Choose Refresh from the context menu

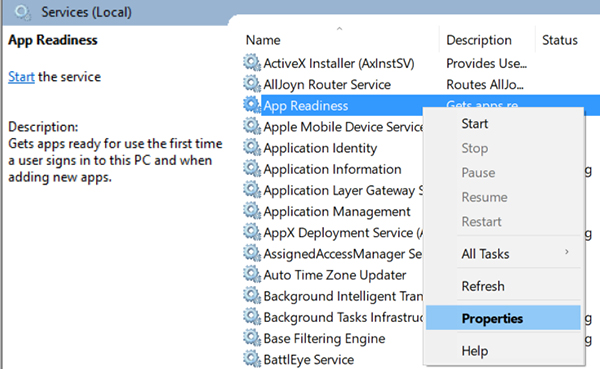click(503, 286)
